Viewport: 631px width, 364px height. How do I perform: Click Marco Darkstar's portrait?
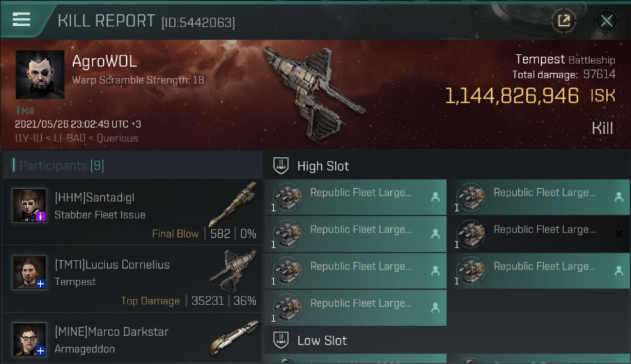pos(30,339)
